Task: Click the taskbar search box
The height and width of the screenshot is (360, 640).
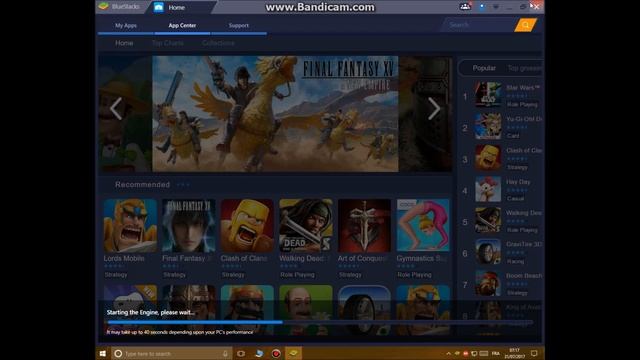Action: point(171,353)
